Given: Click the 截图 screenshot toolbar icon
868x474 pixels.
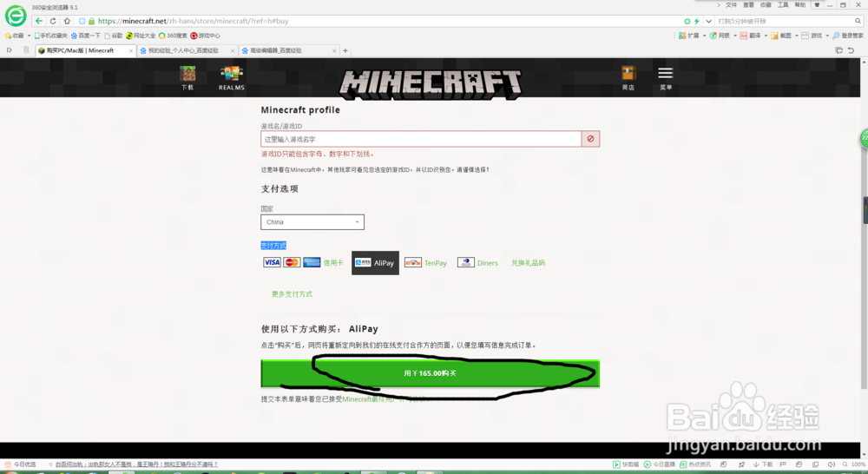Looking at the screenshot, I should point(781,36).
